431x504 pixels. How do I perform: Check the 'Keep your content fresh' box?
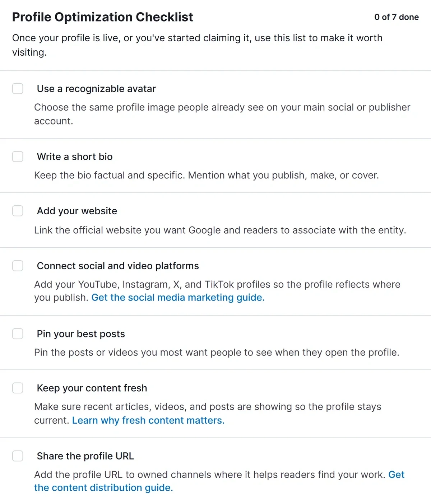tap(18, 388)
